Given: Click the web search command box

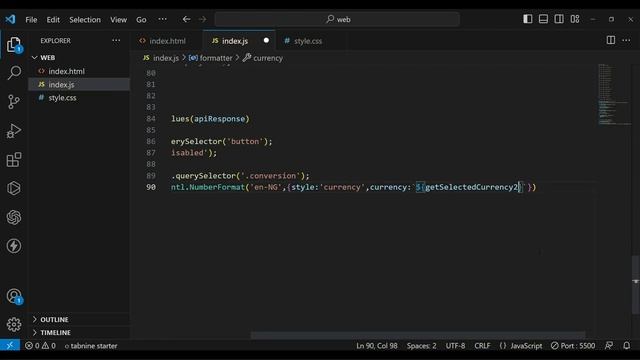Looking at the screenshot, I should pos(338,19).
